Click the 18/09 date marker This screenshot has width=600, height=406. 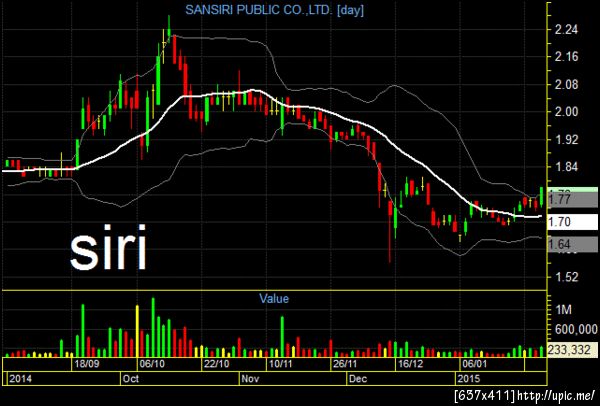coord(87,364)
